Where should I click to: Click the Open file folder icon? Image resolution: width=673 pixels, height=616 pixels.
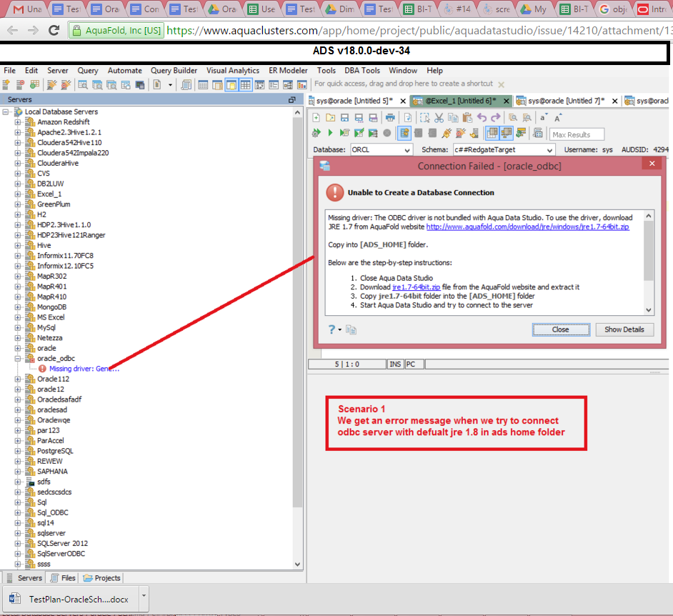[331, 118]
